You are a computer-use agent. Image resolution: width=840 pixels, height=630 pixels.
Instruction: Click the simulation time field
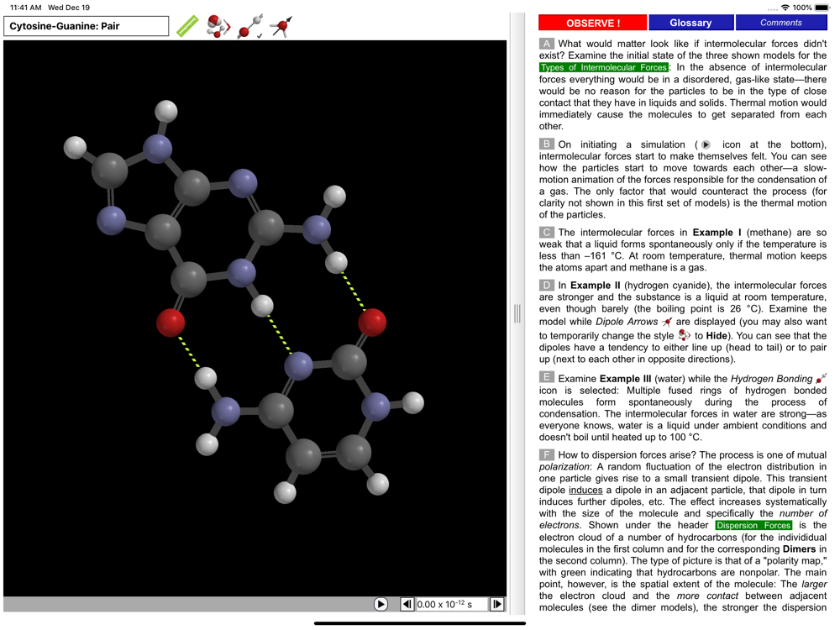click(451, 604)
